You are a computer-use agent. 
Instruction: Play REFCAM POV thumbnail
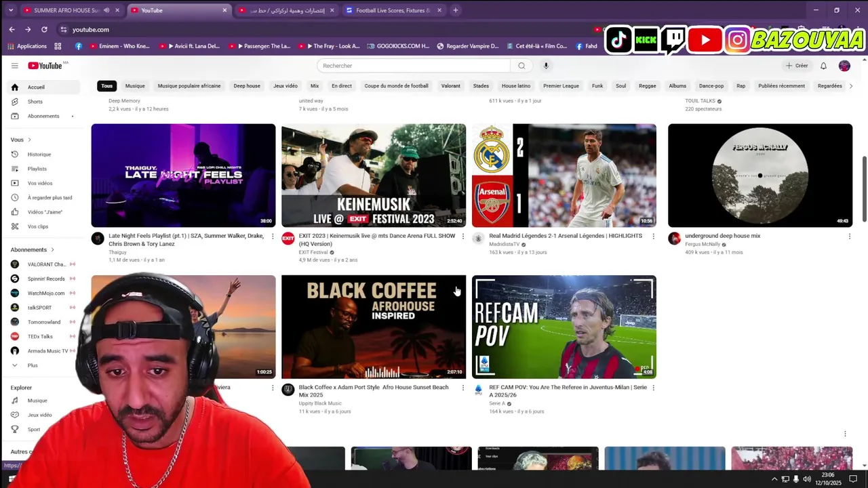click(x=564, y=327)
